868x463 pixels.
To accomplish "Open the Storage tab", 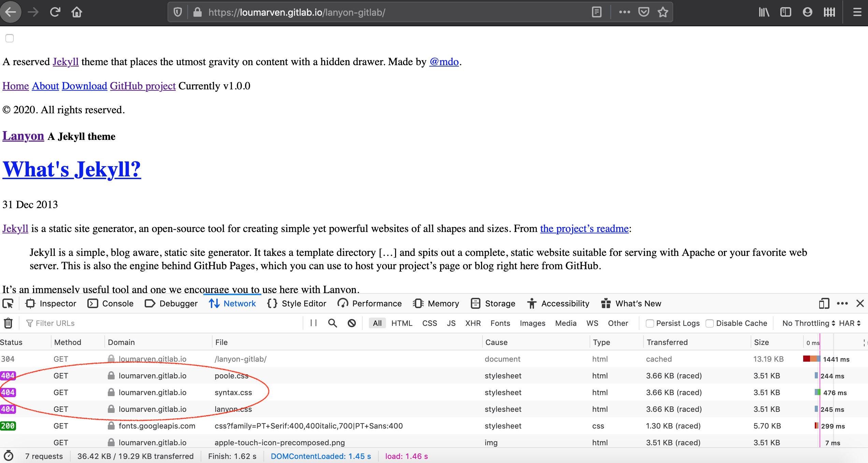I will point(493,303).
